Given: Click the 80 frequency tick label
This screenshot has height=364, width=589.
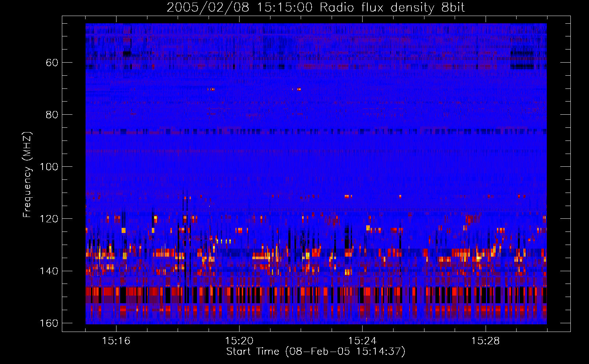Looking at the screenshot, I should click(x=52, y=115).
